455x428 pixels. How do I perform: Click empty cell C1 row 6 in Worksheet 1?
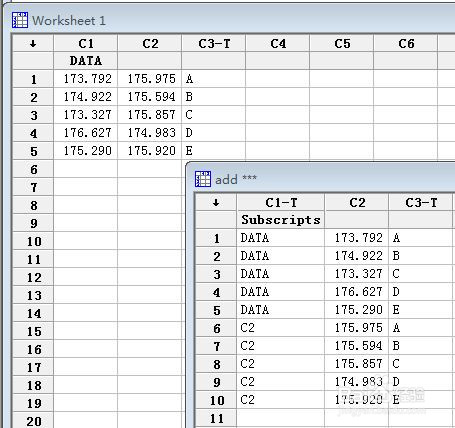coord(86,169)
